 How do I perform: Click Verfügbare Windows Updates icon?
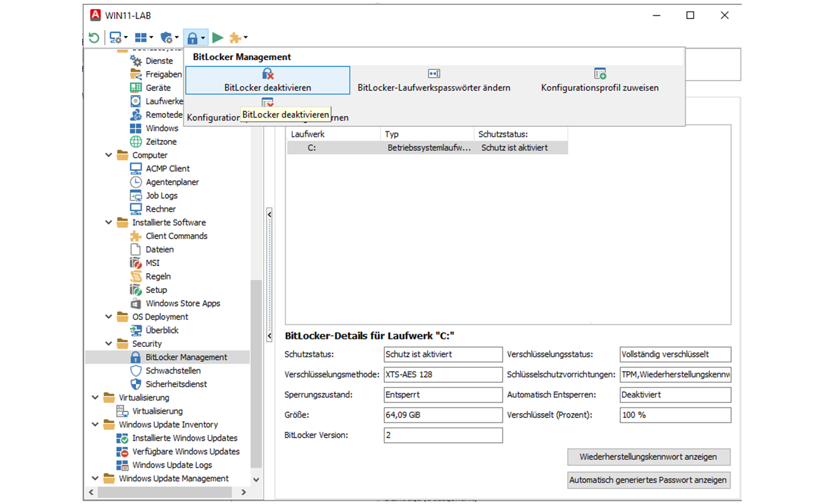click(122, 452)
